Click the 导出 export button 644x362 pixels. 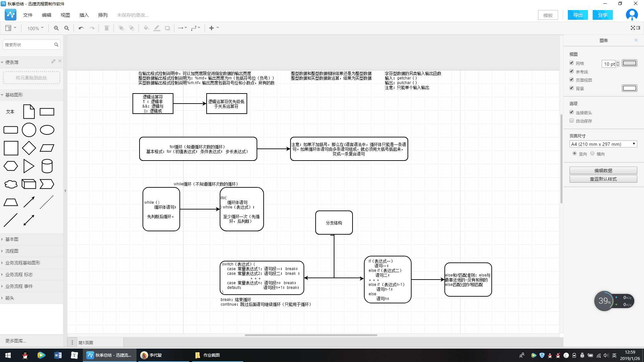[x=578, y=15]
